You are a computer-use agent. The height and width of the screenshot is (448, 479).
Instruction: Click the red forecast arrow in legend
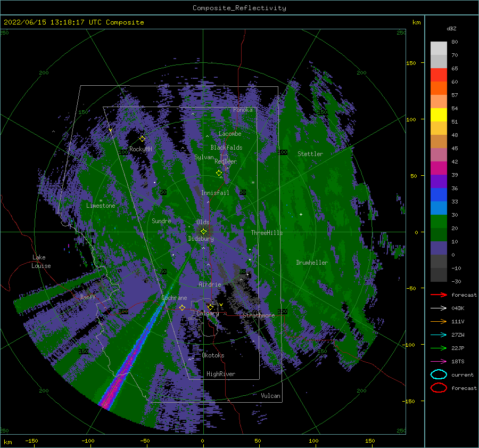click(x=439, y=295)
